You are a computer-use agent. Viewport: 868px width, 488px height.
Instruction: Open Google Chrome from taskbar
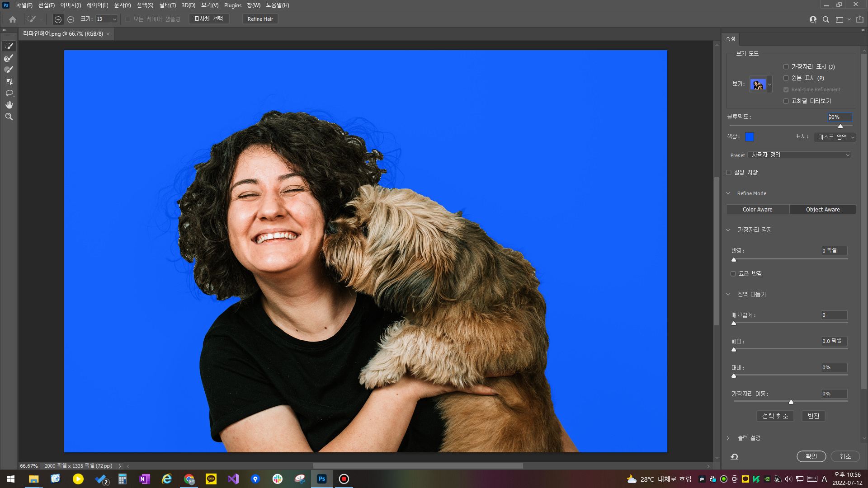[189, 479]
